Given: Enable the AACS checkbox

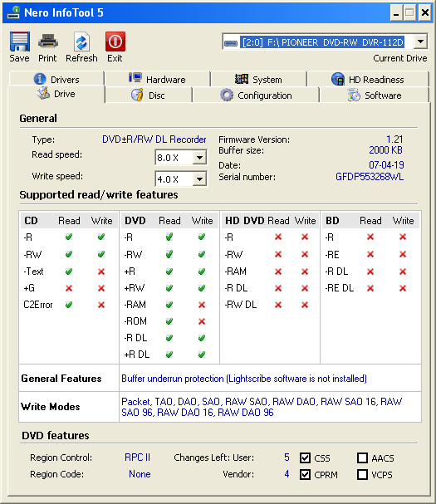Looking at the screenshot, I should click(362, 458).
